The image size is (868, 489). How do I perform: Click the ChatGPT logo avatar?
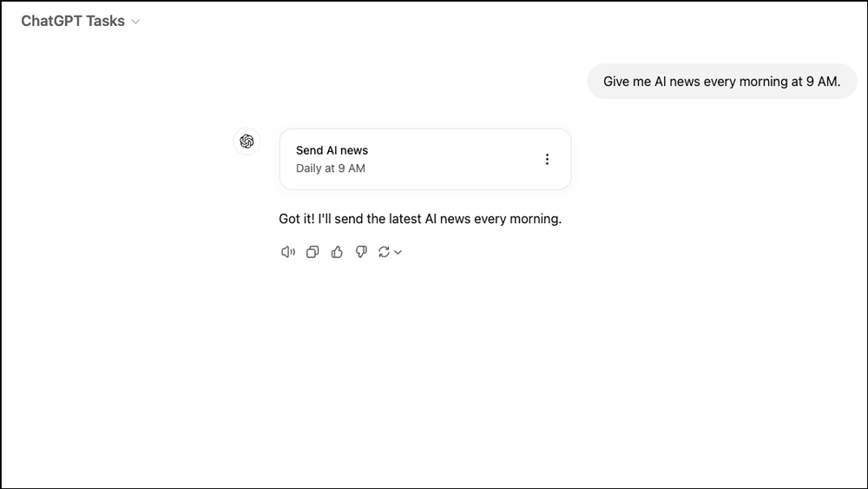(x=247, y=142)
